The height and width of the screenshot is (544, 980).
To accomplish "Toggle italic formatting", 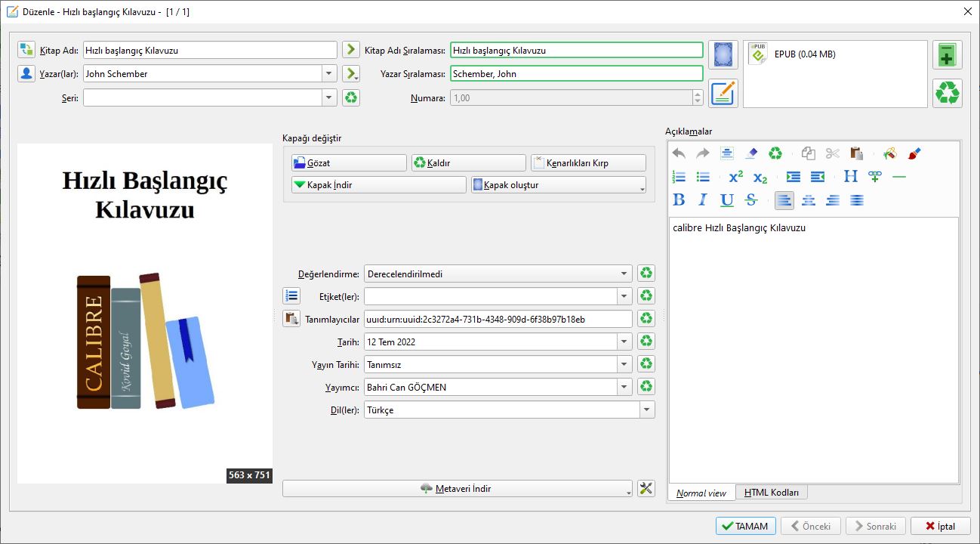I will [x=702, y=200].
